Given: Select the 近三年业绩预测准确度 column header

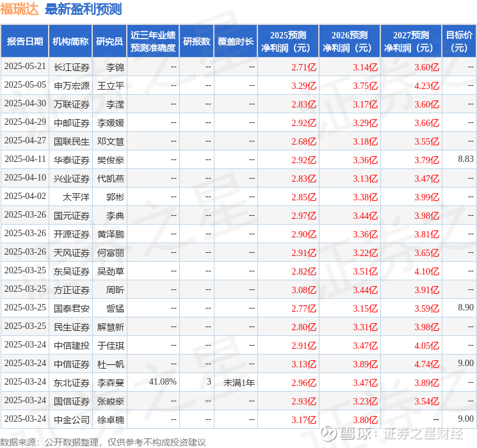Looking at the screenshot, I should coord(153,42).
